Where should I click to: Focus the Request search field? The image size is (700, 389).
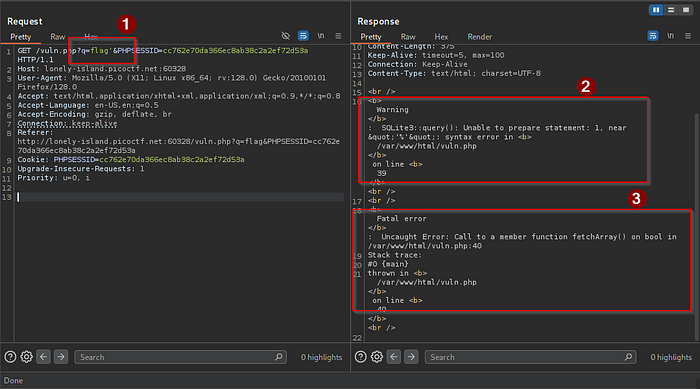click(180, 357)
